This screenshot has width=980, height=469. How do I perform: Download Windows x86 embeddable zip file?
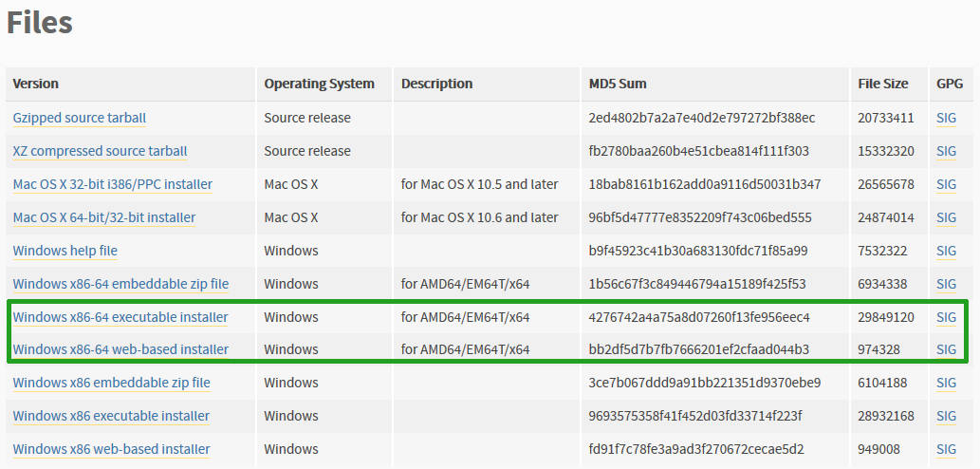[x=111, y=383]
